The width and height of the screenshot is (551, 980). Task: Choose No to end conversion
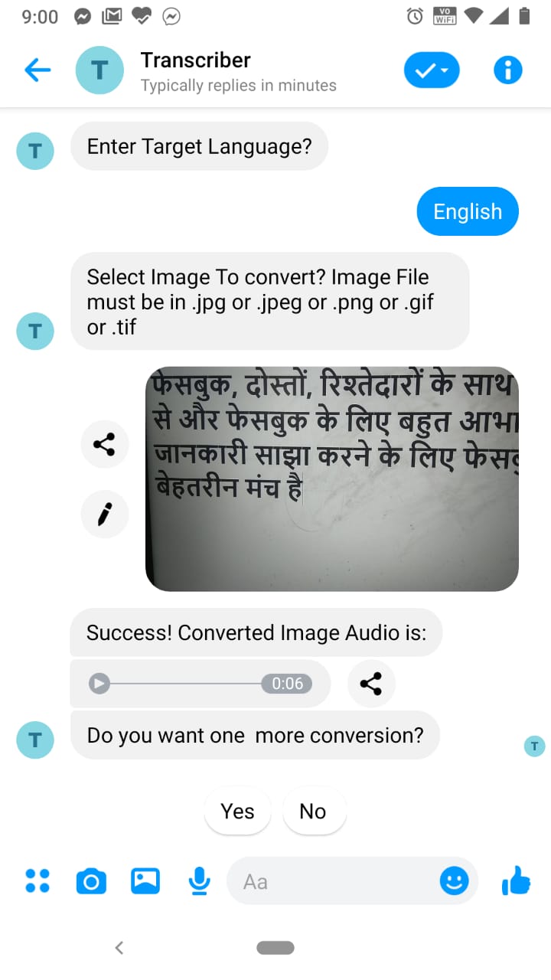coord(313,812)
